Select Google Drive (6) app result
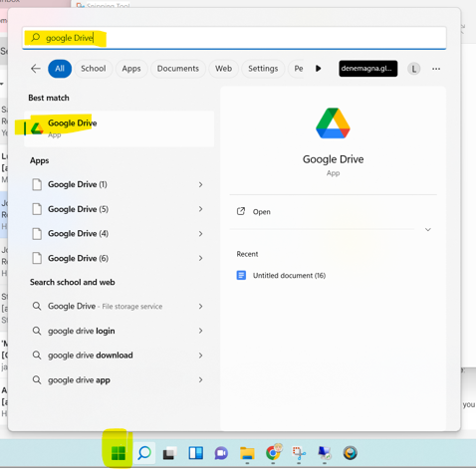Image resolution: width=476 pixels, height=476 pixels. coord(119,258)
